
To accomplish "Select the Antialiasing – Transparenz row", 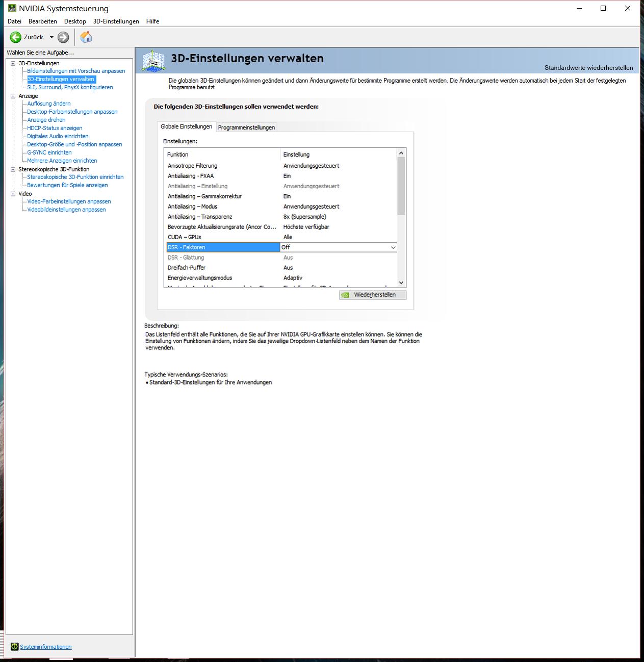I will pos(280,217).
